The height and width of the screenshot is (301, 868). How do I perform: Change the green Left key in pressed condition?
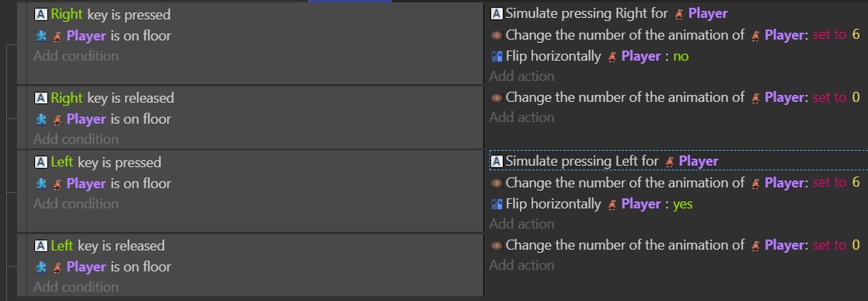click(x=62, y=163)
